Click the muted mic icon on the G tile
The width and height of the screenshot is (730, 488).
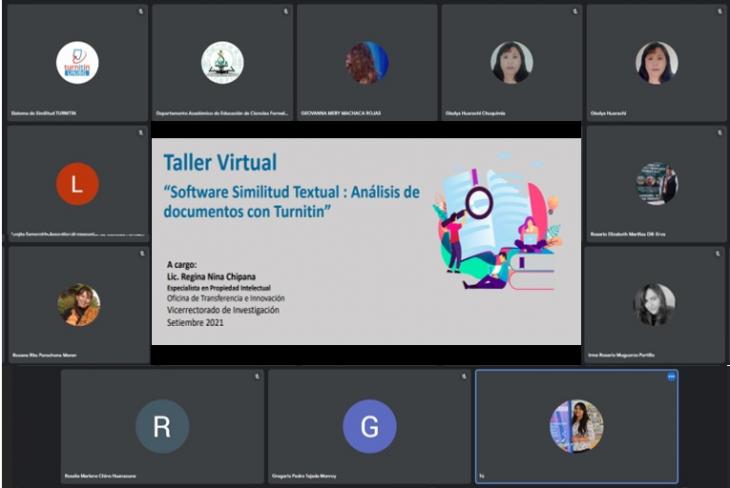point(464,376)
